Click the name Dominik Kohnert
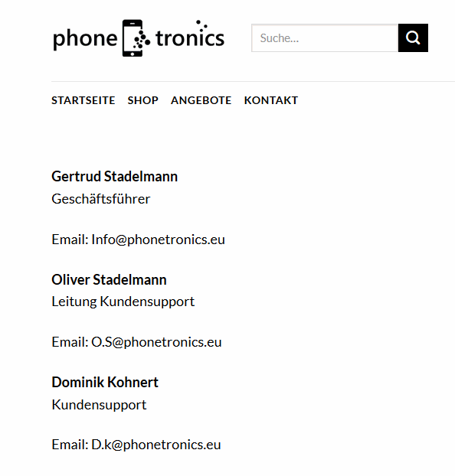 pyautogui.click(x=105, y=382)
